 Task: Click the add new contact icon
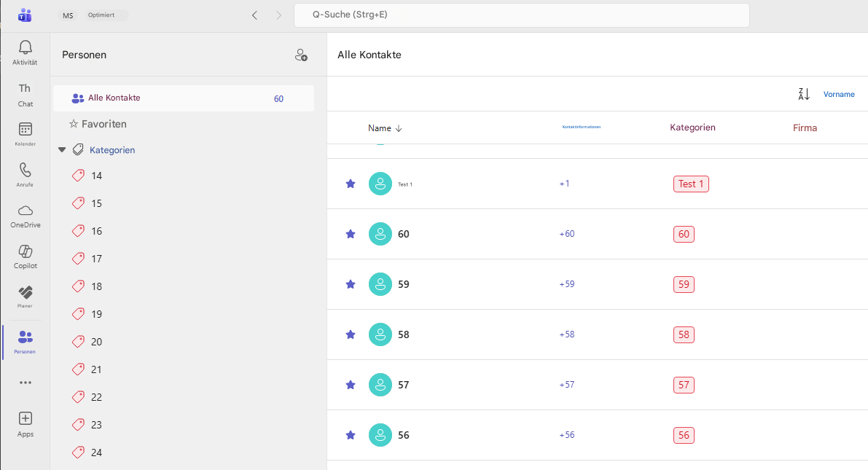[x=302, y=54]
